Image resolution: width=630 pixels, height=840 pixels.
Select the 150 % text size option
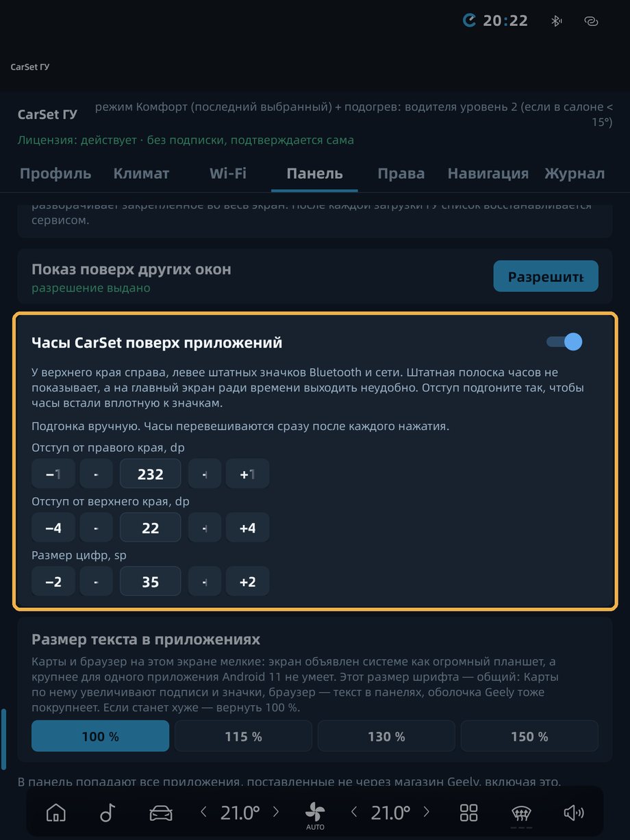tap(529, 736)
